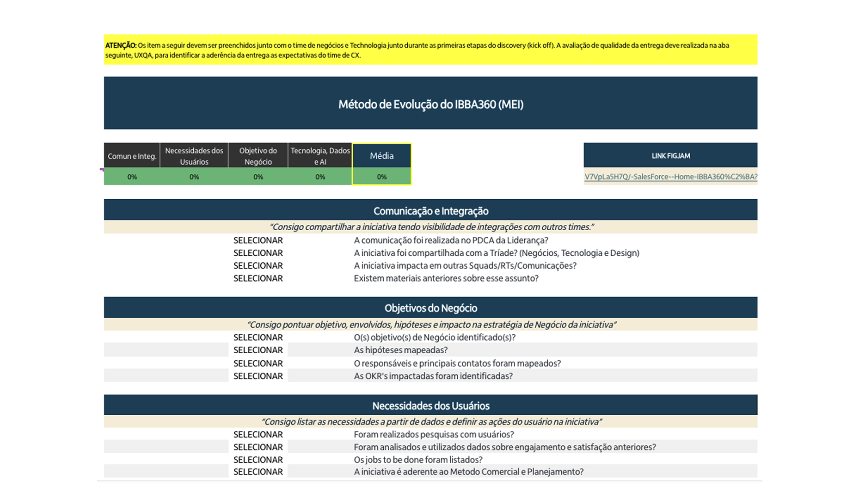Open SELECIONAR for "Foram realizados pesquisas com usuários?"
This screenshot has width=859, height=504.
tap(258, 434)
